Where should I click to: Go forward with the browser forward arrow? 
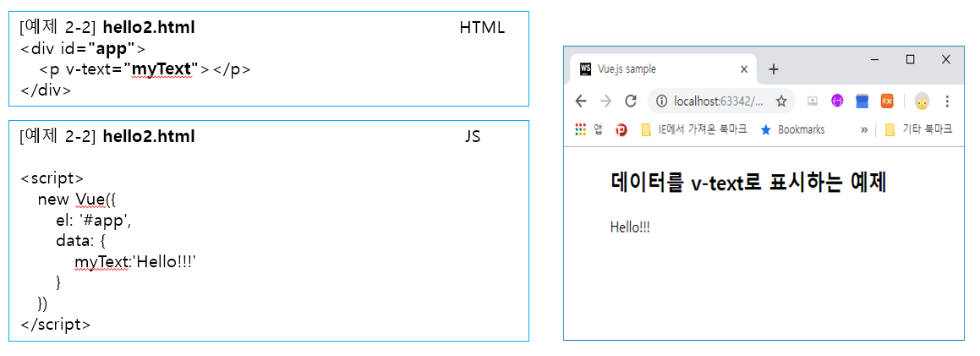pyautogui.click(x=605, y=101)
